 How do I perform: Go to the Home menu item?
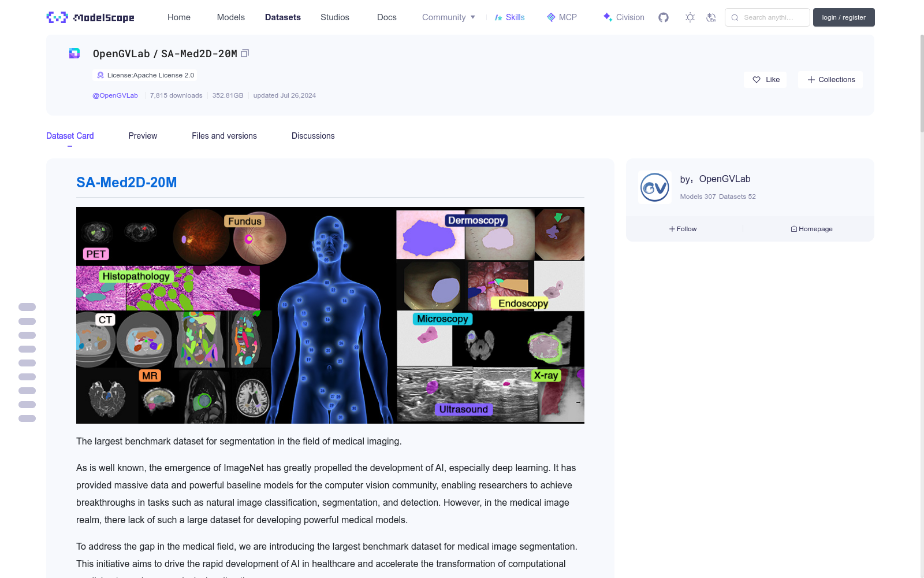179,17
